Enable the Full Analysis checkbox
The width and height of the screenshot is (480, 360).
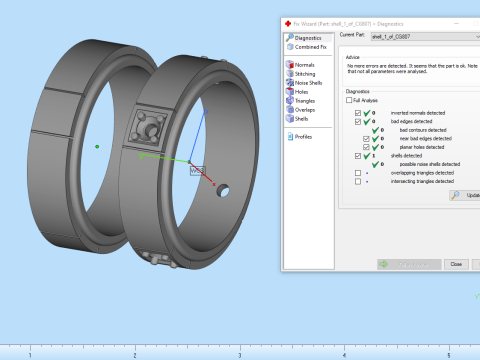click(349, 100)
